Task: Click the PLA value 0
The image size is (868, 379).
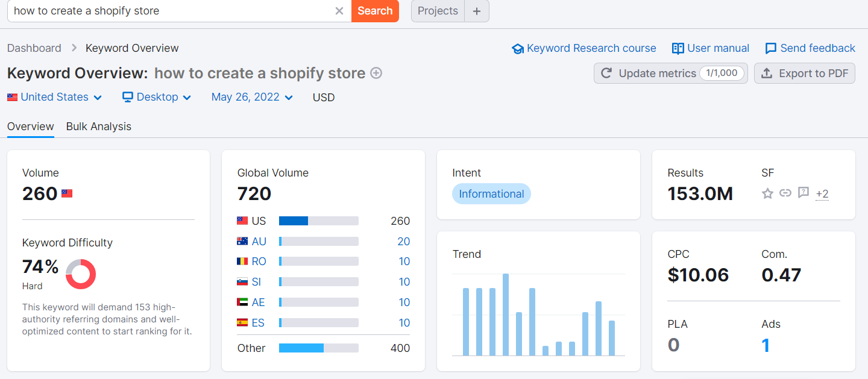Action: pyautogui.click(x=674, y=345)
